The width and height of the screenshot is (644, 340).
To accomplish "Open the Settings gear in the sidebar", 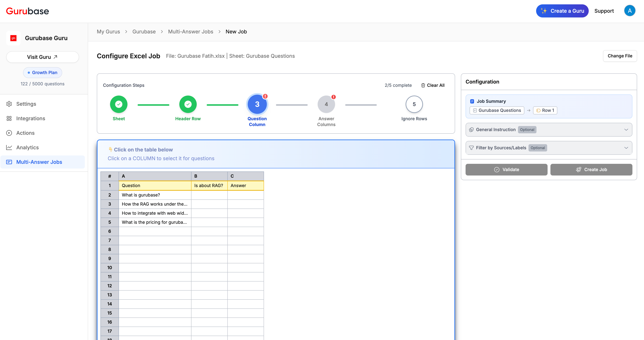I will 9,104.
